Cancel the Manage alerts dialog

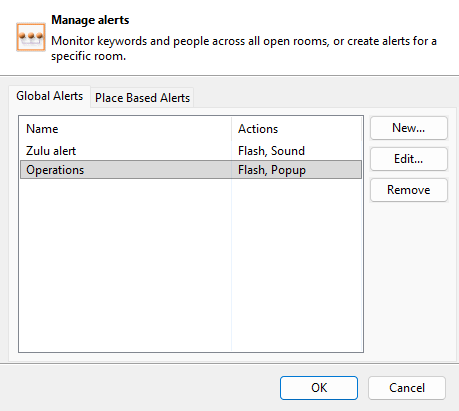point(407,388)
